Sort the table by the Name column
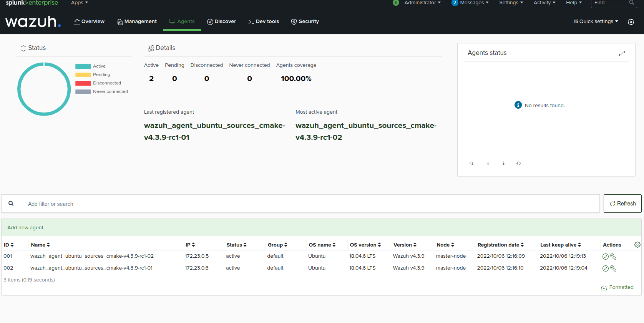 pos(40,245)
